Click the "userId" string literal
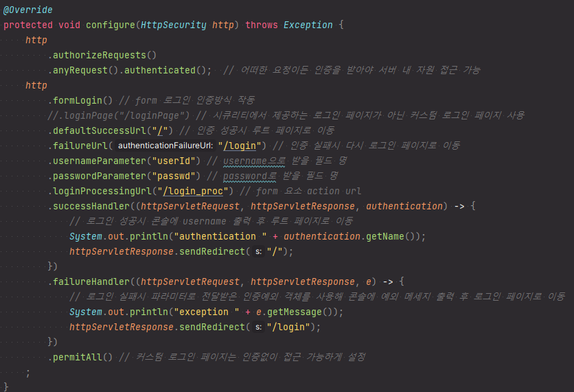The width and height of the screenshot is (574, 392). [x=174, y=161]
